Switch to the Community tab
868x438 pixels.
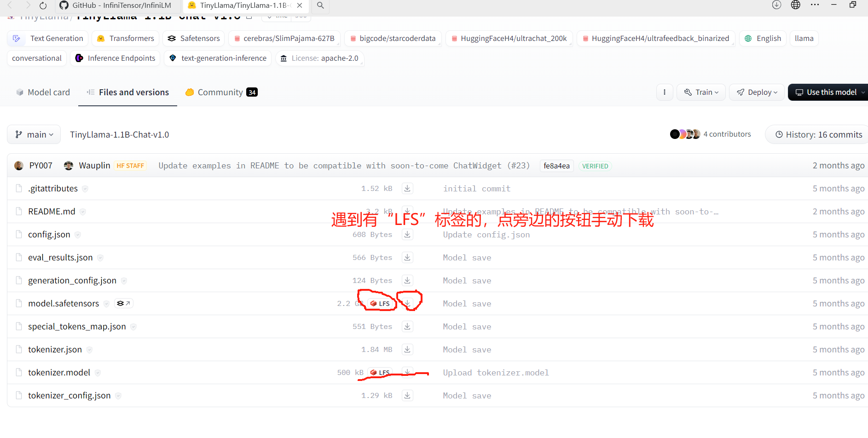pos(220,92)
